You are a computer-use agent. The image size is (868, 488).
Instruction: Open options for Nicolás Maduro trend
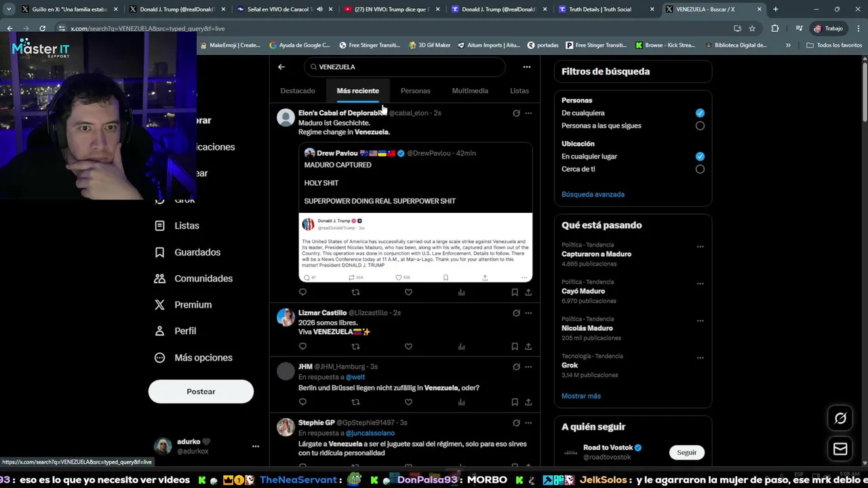[700, 321]
